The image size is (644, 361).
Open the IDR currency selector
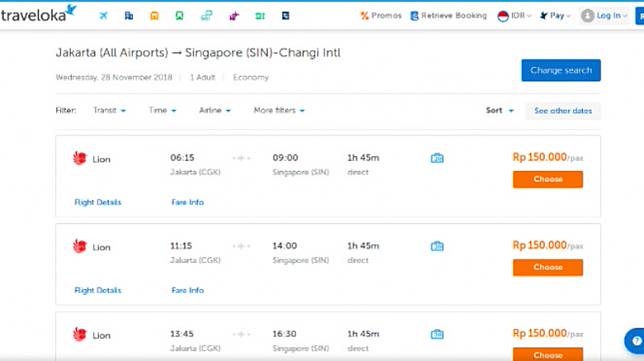click(x=514, y=16)
